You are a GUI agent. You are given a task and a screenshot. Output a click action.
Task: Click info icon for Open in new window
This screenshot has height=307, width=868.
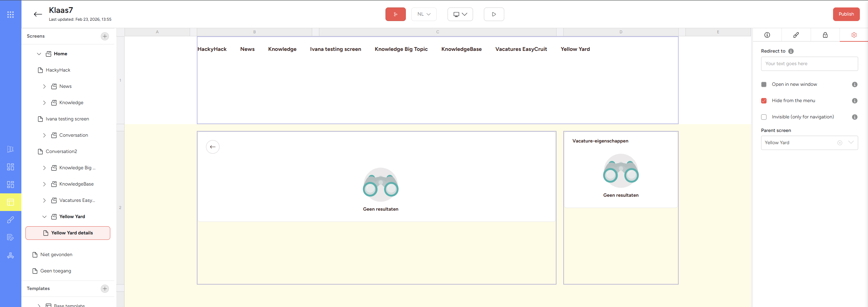[x=855, y=84]
